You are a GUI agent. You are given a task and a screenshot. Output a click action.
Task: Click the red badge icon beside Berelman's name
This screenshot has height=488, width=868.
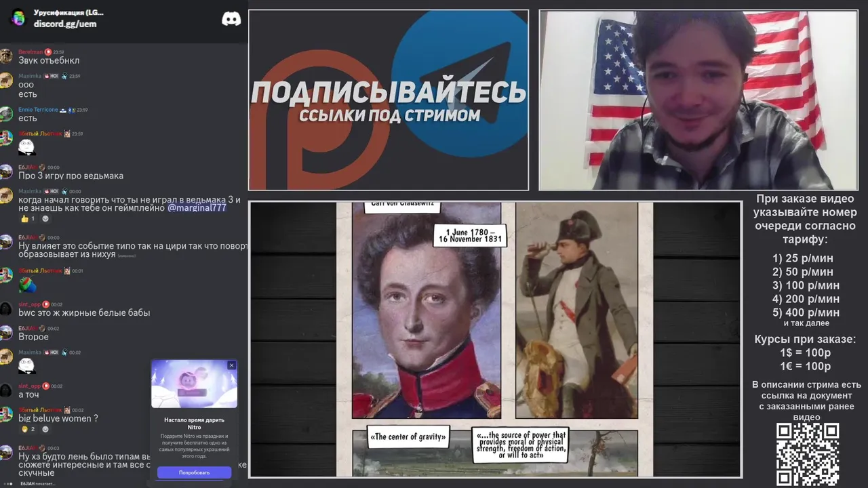tap(48, 52)
